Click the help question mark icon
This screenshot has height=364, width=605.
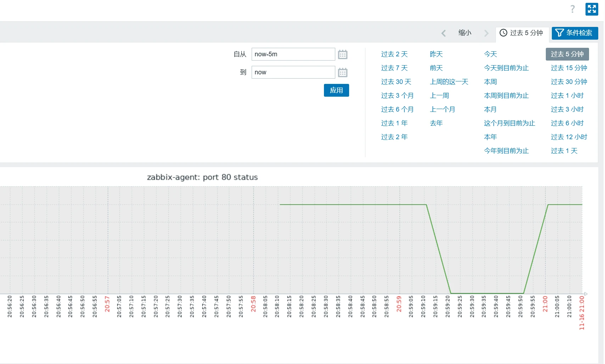[x=572, y=9]
